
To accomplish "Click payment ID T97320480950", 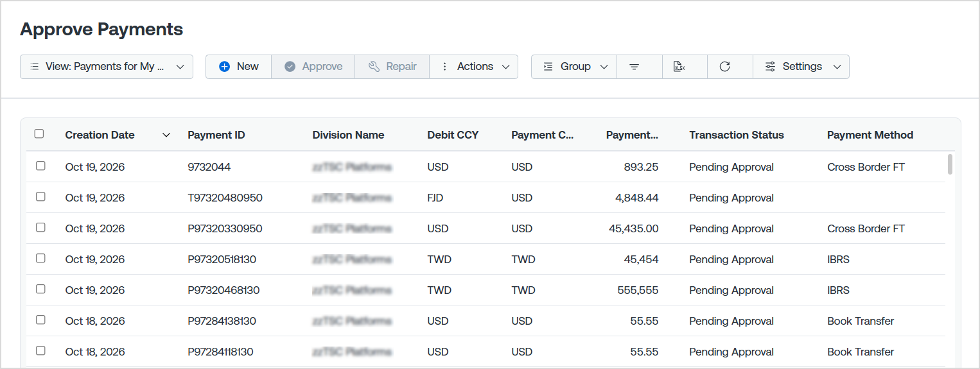I will (x=225, y=198).
